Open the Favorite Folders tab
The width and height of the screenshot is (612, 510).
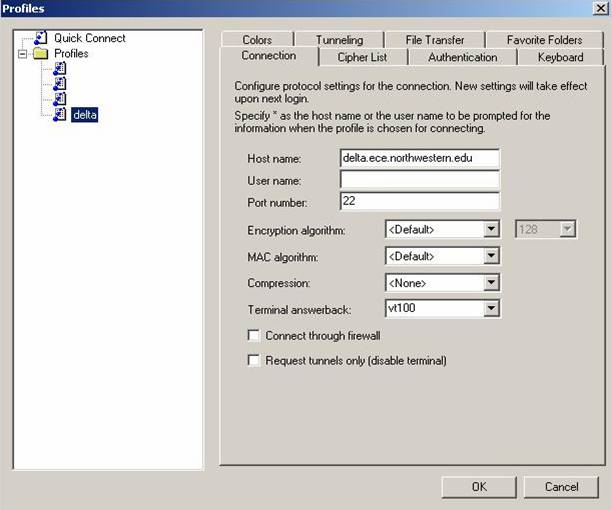544,40
